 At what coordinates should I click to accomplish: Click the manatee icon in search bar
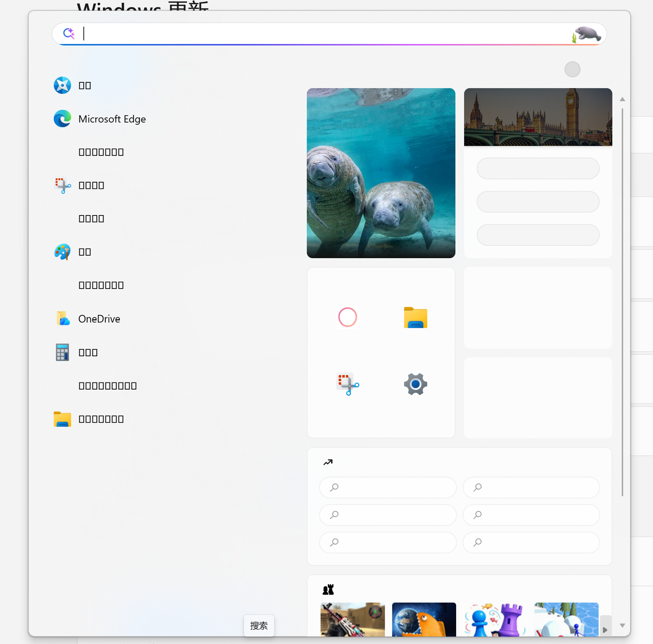click(586, 34)
